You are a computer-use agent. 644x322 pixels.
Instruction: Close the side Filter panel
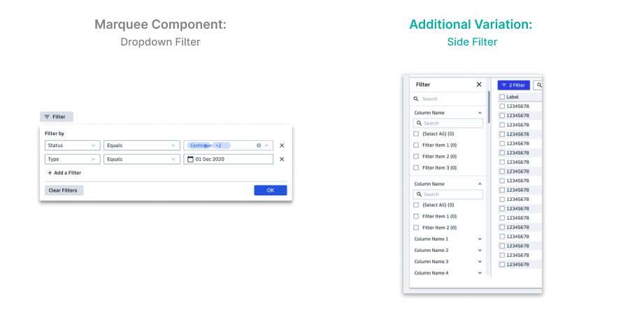pyautogui.click(x=479, y=85)
